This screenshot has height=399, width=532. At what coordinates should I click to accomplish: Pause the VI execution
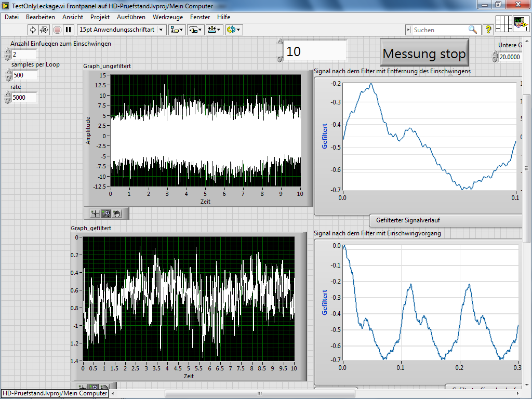(68, 30)
